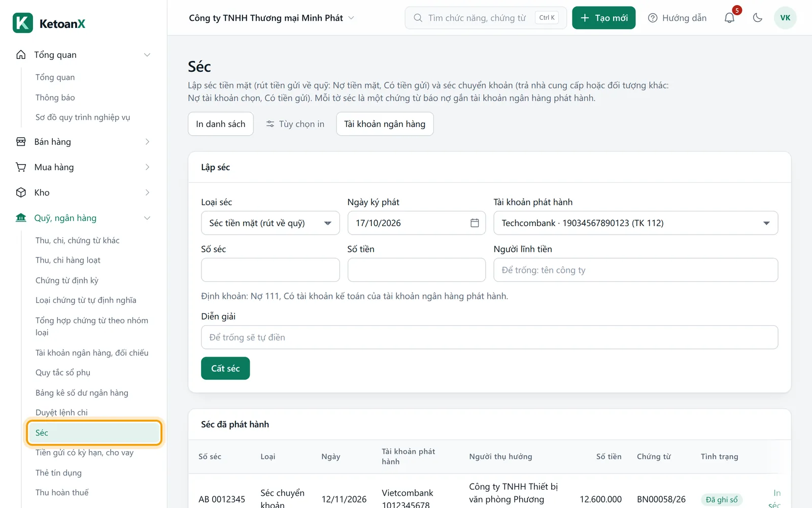Click the Kho box icon
Image resolution: width=812 pixels, height=508 pixels.
[x=21, y=193]
